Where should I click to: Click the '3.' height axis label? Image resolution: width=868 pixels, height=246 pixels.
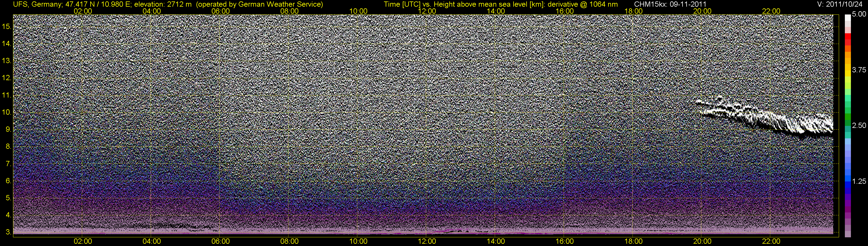8,232
